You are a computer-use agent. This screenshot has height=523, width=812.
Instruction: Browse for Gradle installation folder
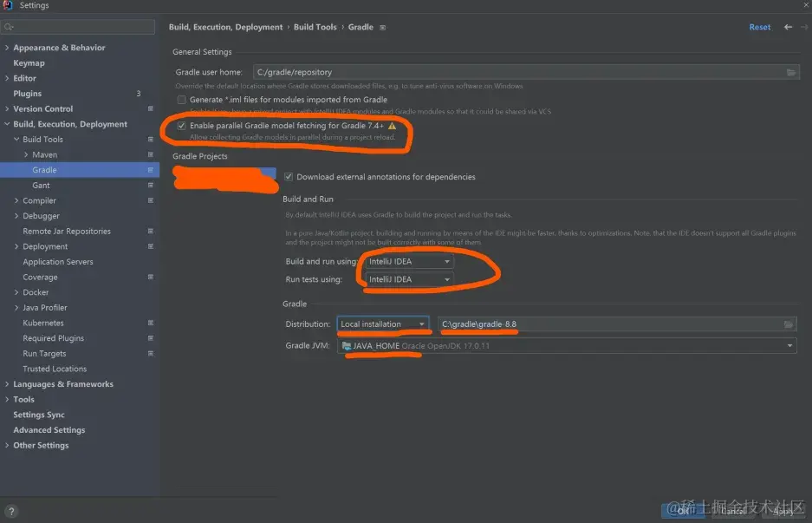789,324
